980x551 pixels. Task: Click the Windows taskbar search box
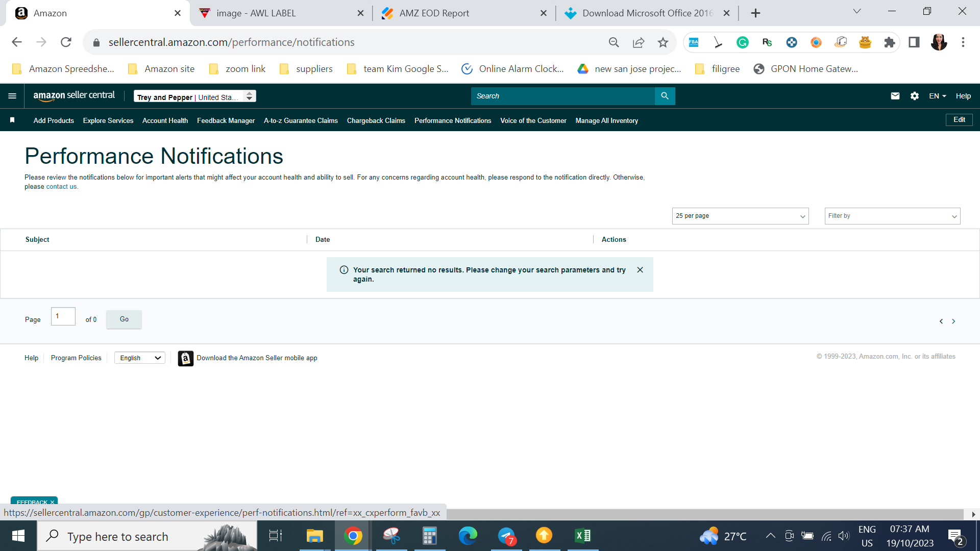[147, 536]
